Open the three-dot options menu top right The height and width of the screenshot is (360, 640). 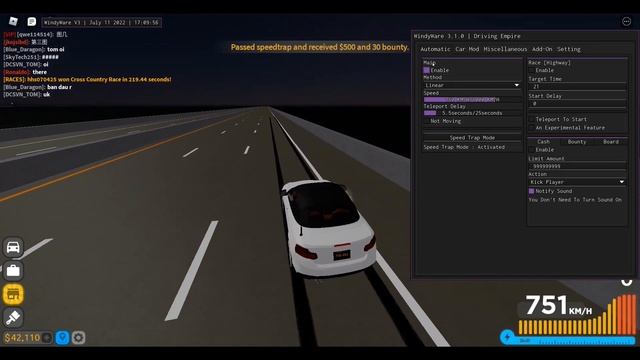click(x=627, y=22)
